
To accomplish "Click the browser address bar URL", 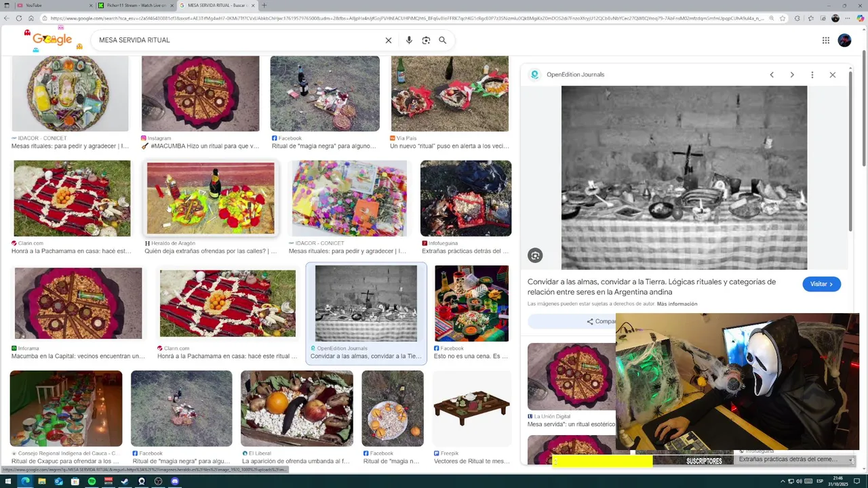I will coord(403,18).
